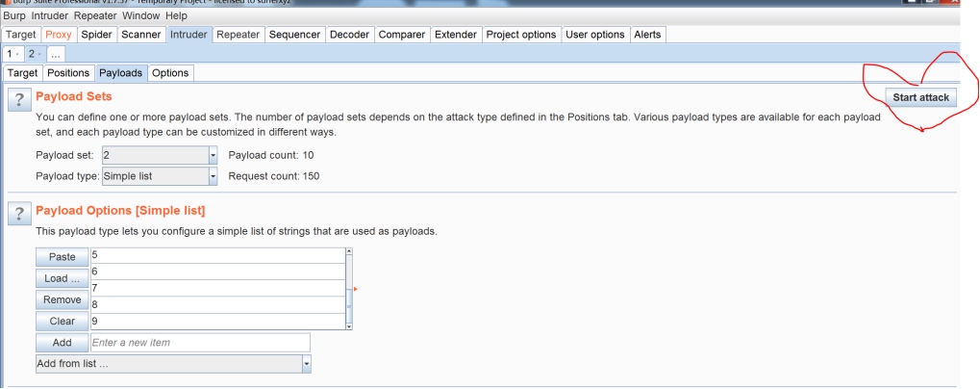Open the Payload Sets help icon

19,99
